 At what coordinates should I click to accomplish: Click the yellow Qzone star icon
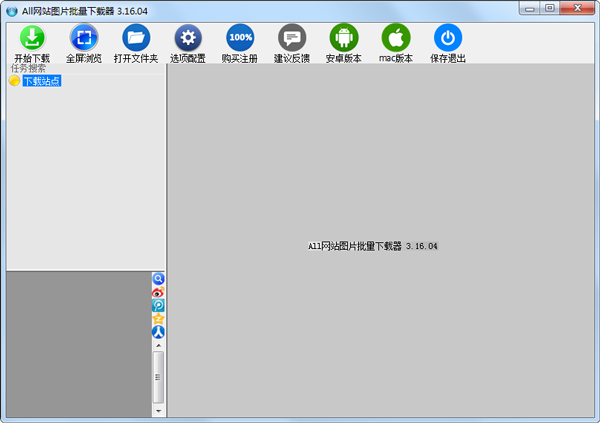158,318
